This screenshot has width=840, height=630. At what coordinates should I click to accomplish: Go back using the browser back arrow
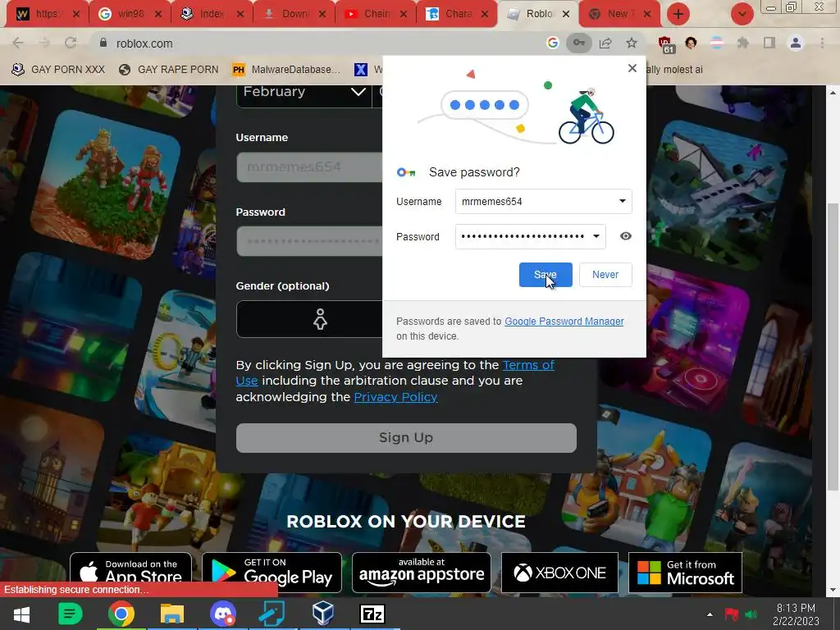click(x=18, y=43)
